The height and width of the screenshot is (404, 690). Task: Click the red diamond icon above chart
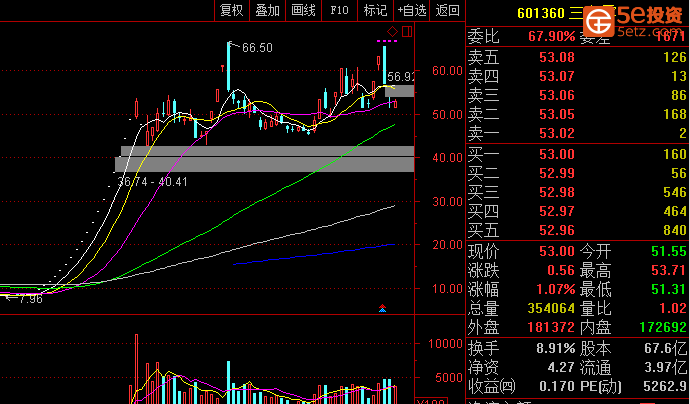click(x=392, y=31)
